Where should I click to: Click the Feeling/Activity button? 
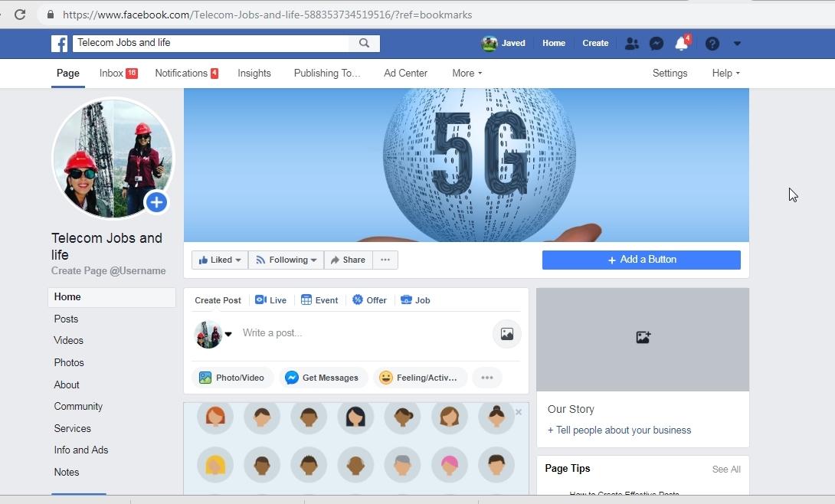[420, 378]
